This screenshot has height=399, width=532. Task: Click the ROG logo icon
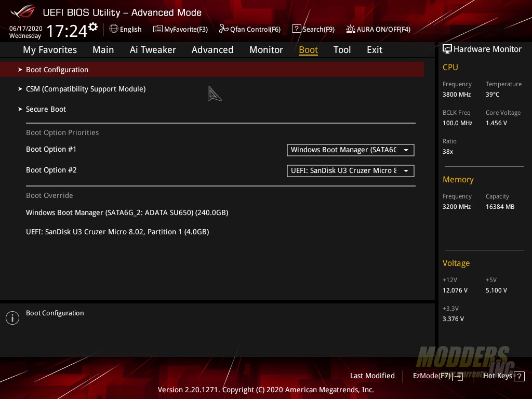(x=22, y=11)
